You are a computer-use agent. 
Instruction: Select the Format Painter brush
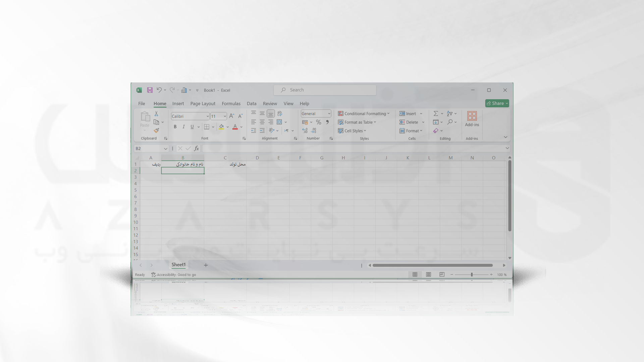156,130
